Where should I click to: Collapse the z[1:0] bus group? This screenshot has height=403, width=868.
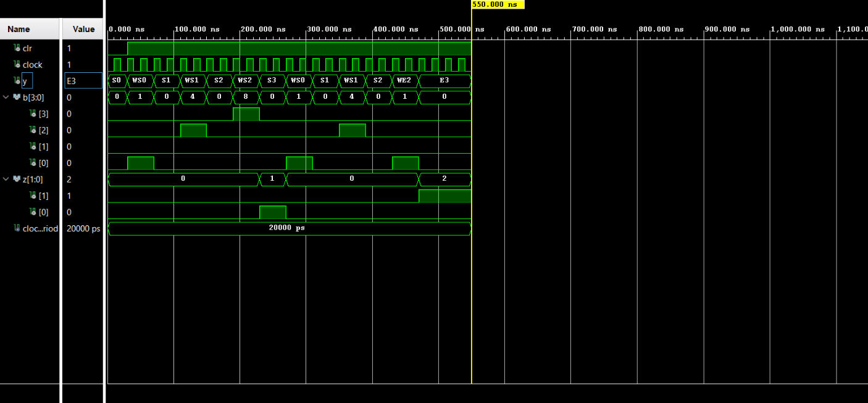[x=6, y=179]
